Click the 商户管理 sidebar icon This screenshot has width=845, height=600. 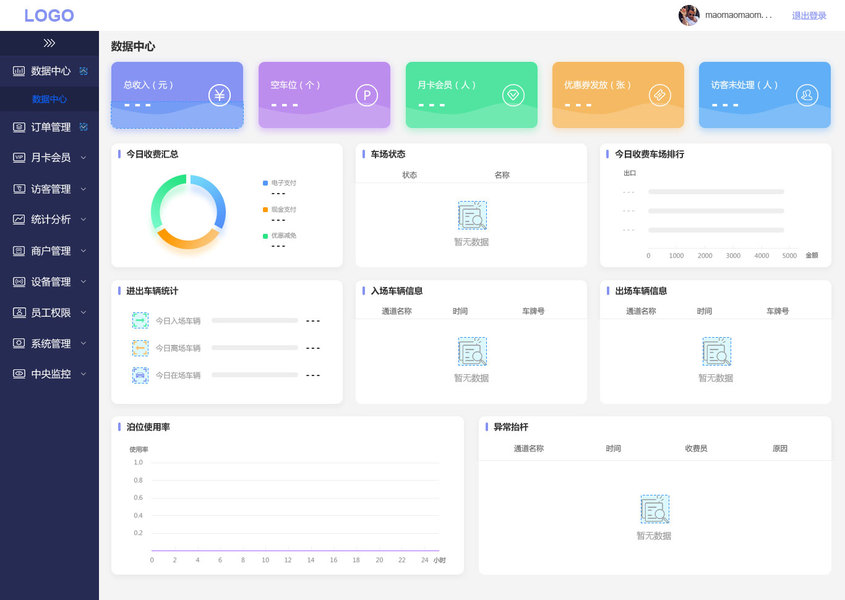19,251
